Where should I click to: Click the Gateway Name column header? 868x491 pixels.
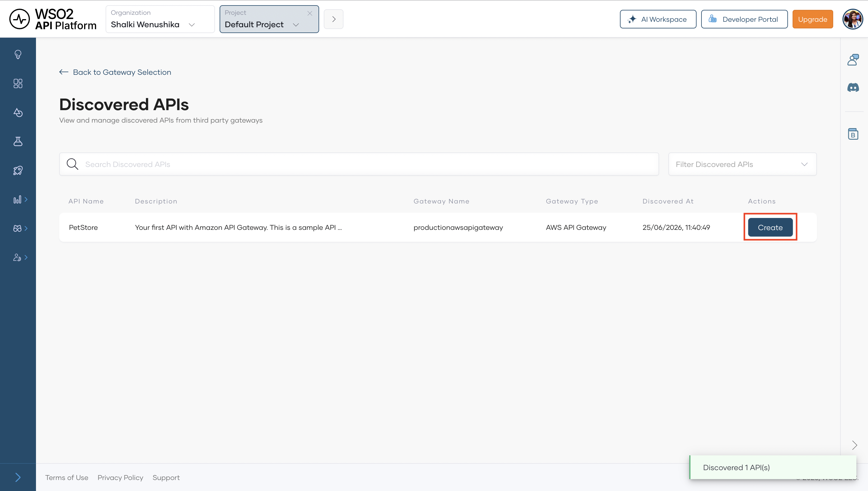click(442, 201)
